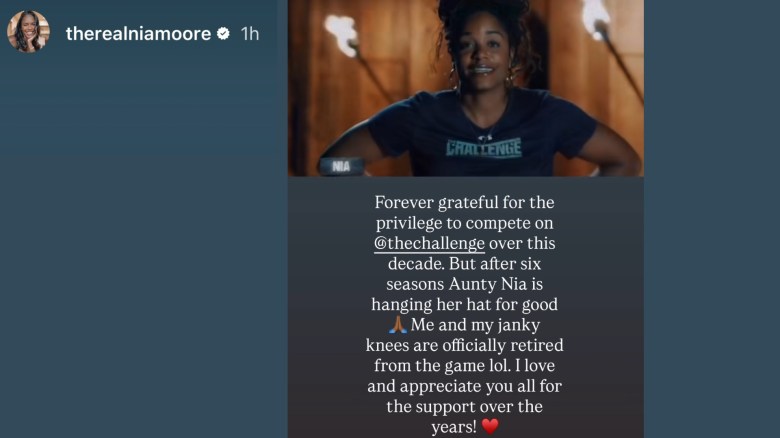The height and width of the screenshot is (438, 780).
Task: Open the @thechallenge mention link
Action: coord(429,243)
